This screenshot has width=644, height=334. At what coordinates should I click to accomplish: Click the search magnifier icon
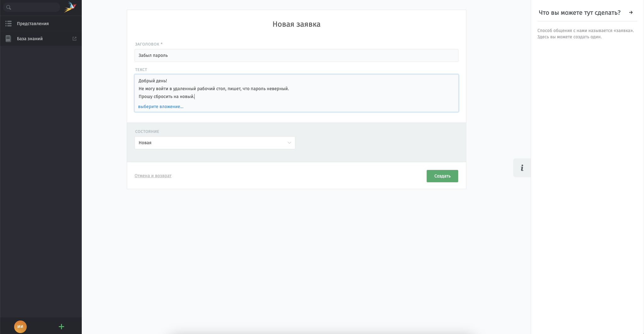pos(8,7)
